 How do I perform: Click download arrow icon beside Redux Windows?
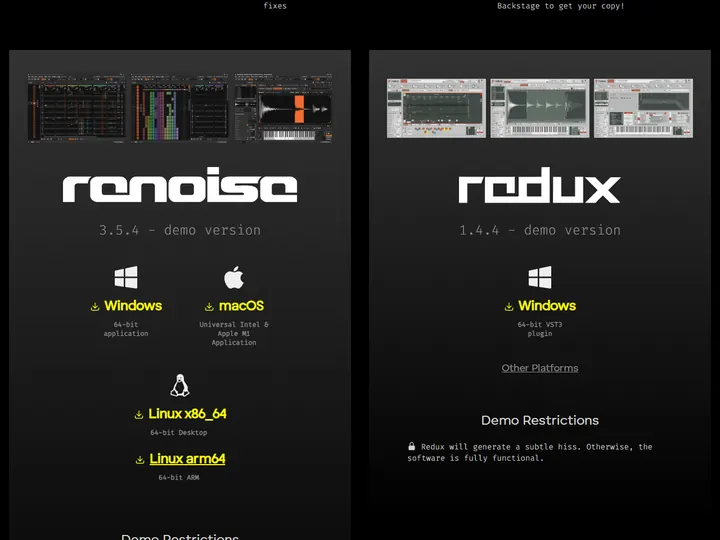point(509,307)
